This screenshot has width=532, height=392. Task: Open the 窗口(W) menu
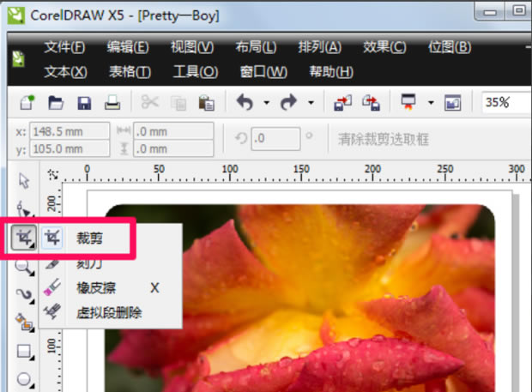coord(263,72)
